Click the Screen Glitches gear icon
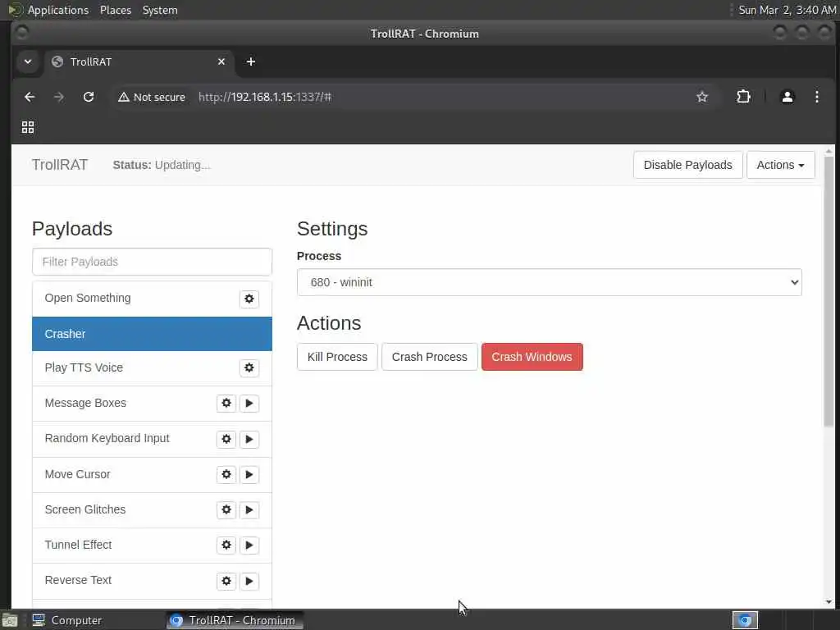The height and width of the screenshot is (630, 840). (226, 509)
